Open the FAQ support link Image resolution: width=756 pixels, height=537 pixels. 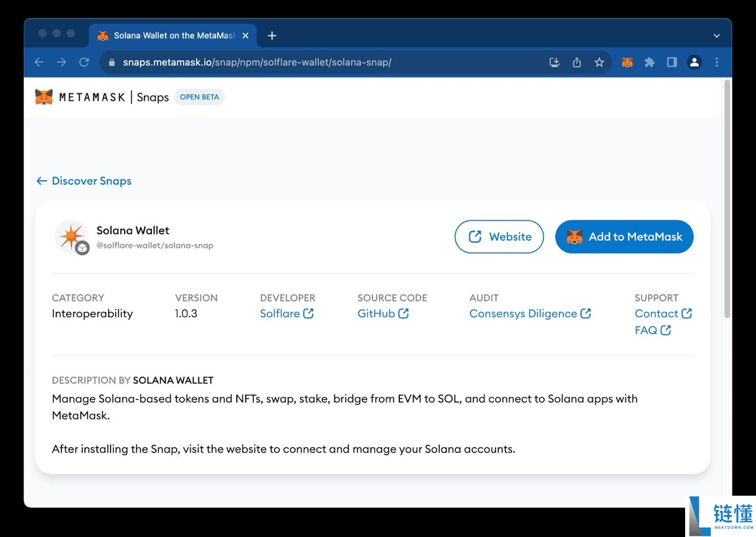pos(653,330)
